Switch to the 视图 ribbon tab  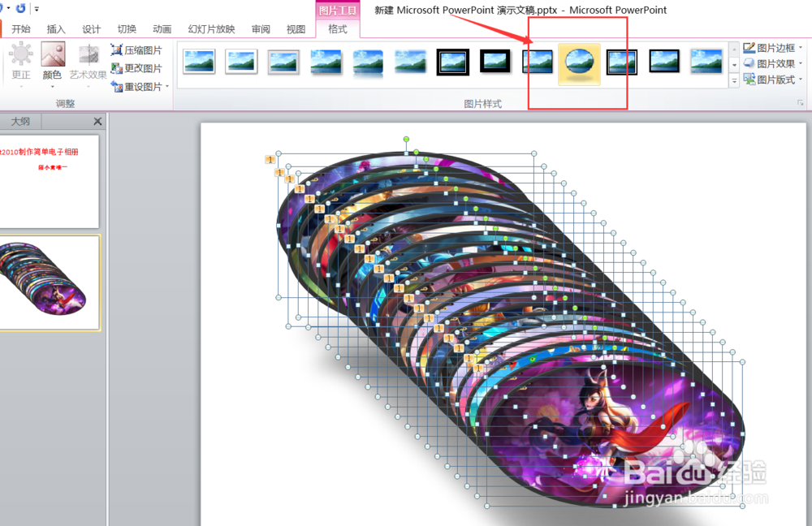296,29
